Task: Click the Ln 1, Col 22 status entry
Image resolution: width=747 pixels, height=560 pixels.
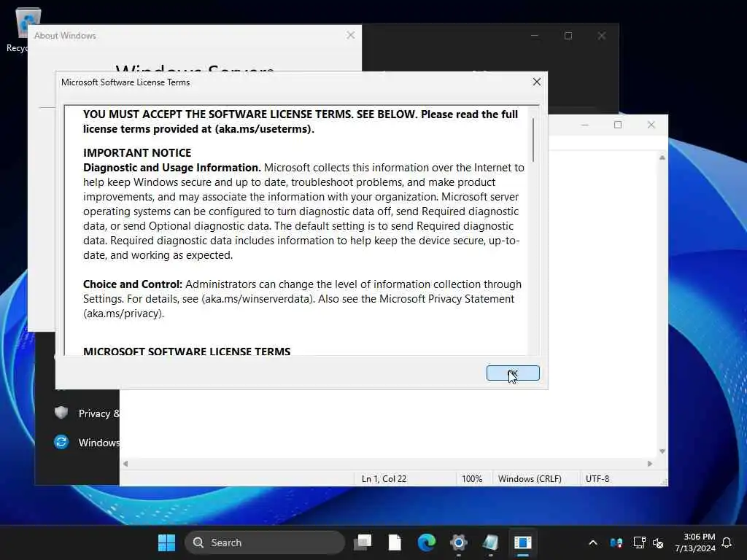Action: pos(384,478)
